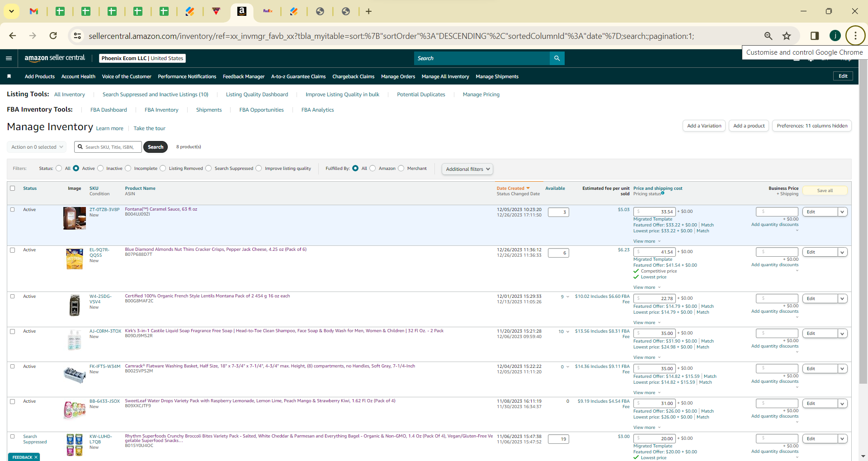Viewport: 868px width, 461px height.
Task: Open FBA Dashboard tab
Action: click(x=108, y=110)
